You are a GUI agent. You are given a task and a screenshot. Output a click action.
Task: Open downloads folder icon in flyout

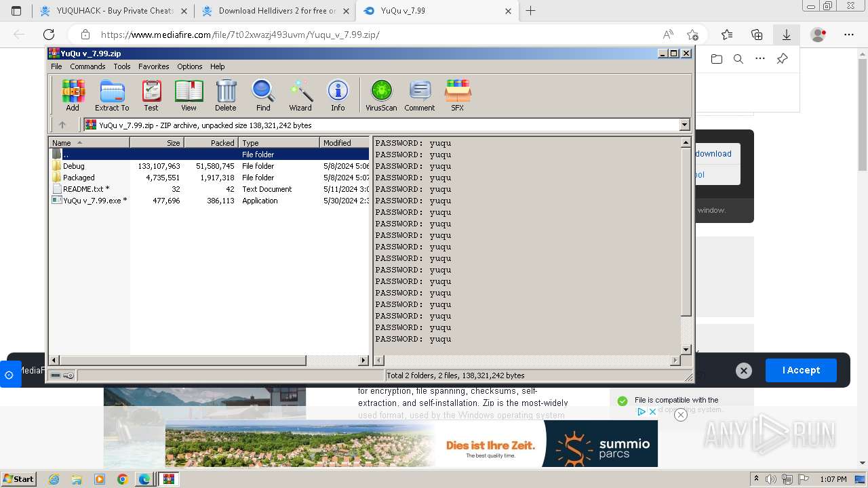pos(717,59)
